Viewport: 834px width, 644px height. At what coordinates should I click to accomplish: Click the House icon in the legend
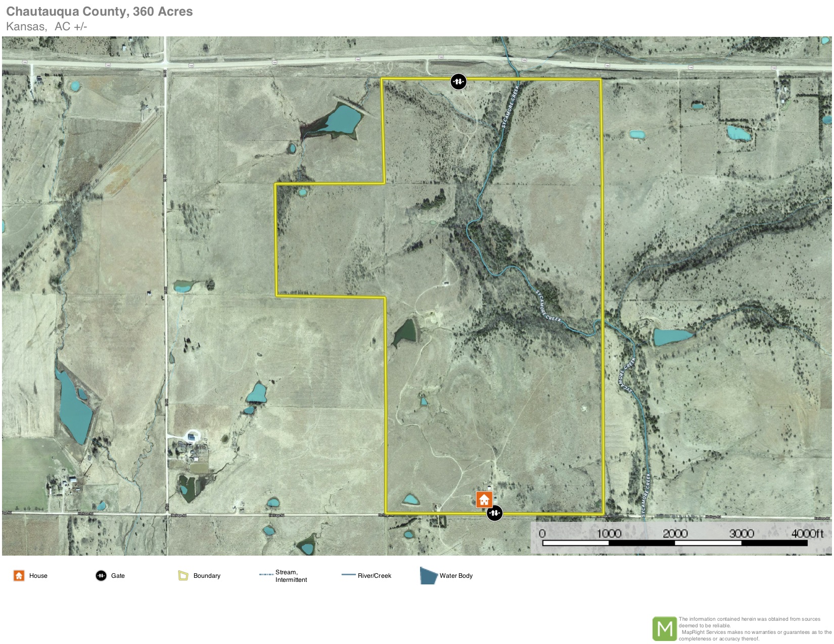(x=19, y=575)
